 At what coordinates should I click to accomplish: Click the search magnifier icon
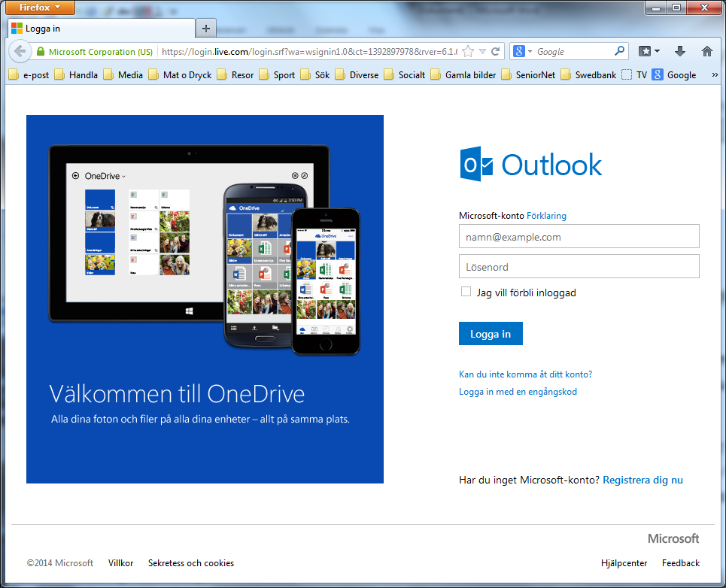(x=619, y=51)
